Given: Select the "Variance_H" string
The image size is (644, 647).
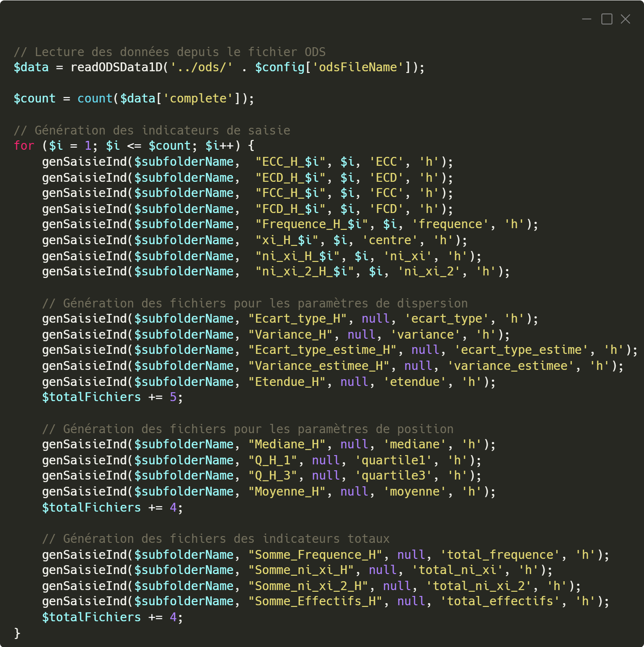Looking at the screenshot, I should point(290,335).
